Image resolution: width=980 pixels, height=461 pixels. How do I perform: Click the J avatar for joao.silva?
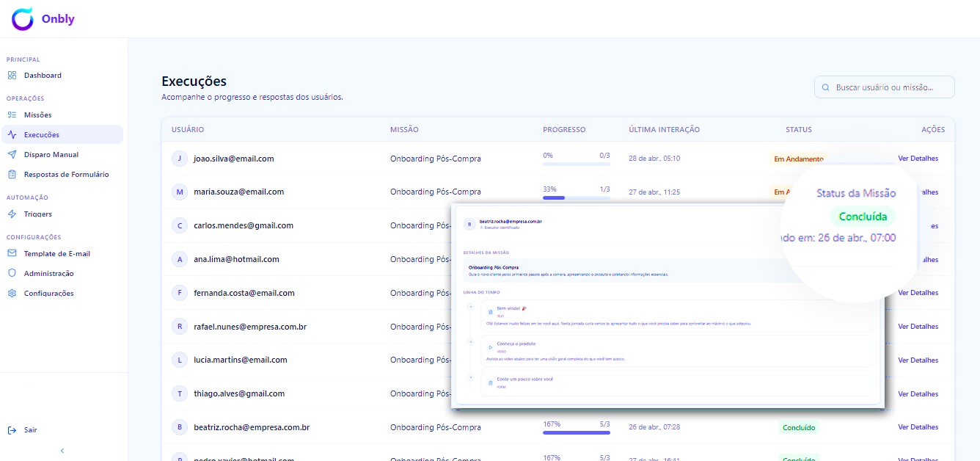[x=180, y=159]
